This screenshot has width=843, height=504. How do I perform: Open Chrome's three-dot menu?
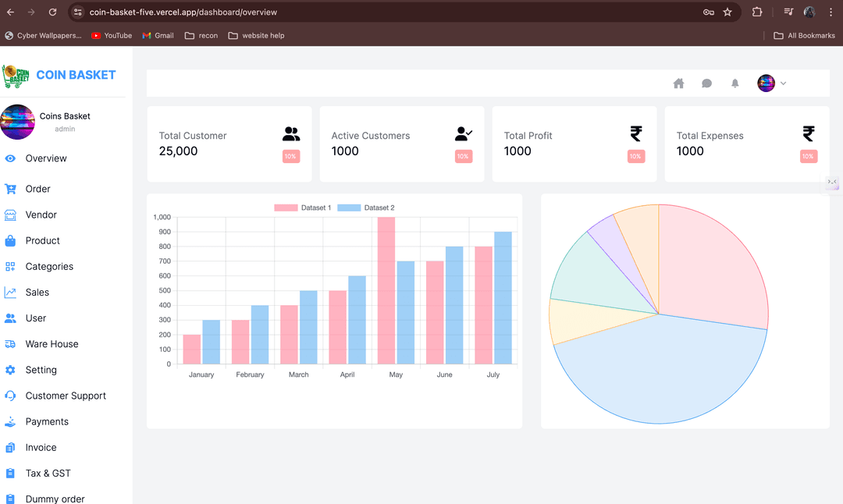(x=830, y=12)
